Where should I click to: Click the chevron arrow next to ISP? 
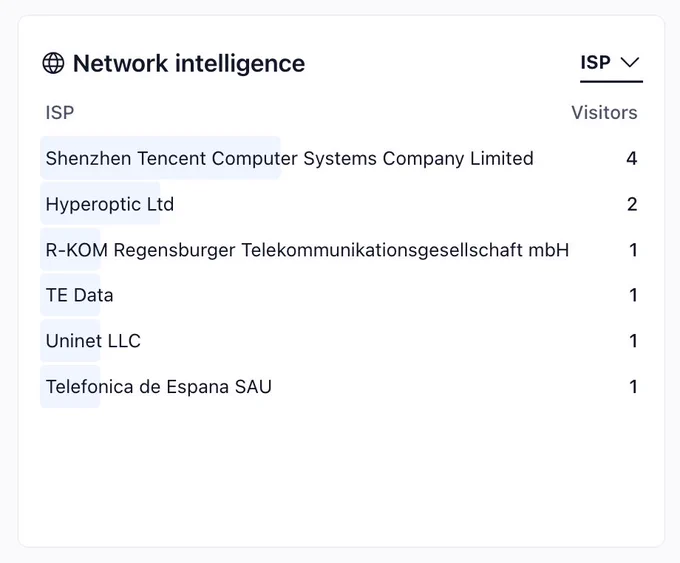click(630, 62)
